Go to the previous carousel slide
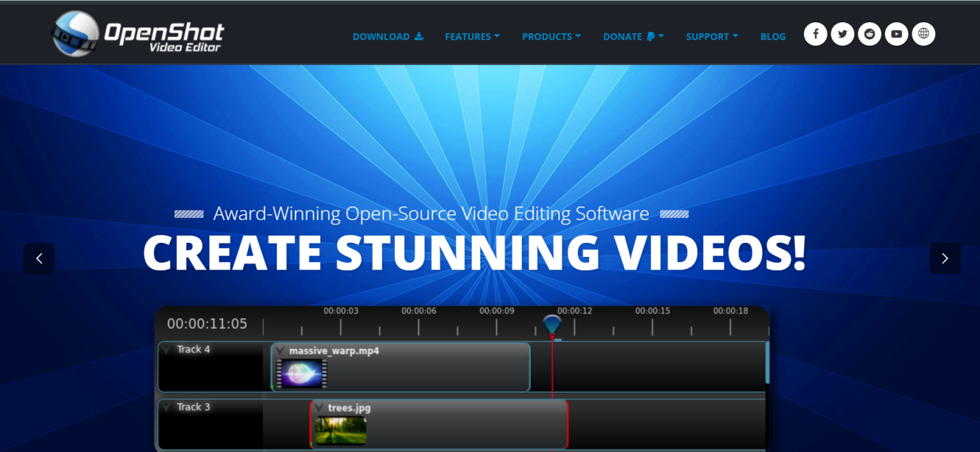This screenshot has height=452, width=980. tap(39, 258)
